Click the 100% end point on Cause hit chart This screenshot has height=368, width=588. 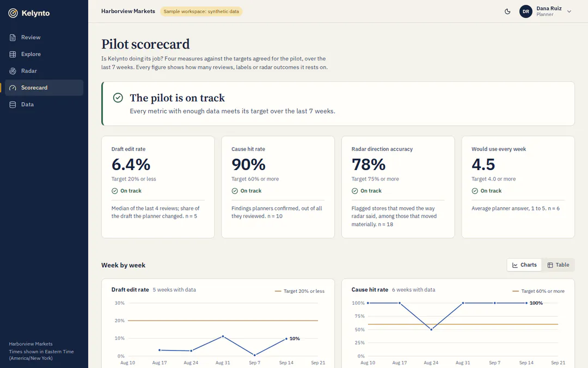coord(526,303)
